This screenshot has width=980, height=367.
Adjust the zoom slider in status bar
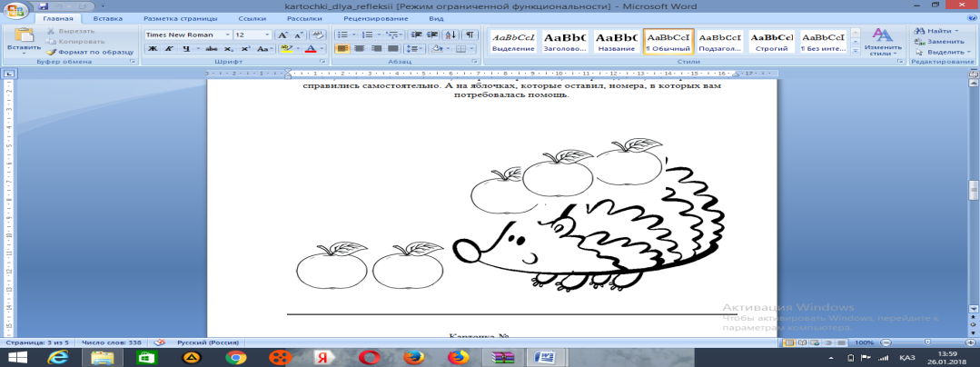coord(927,342)
